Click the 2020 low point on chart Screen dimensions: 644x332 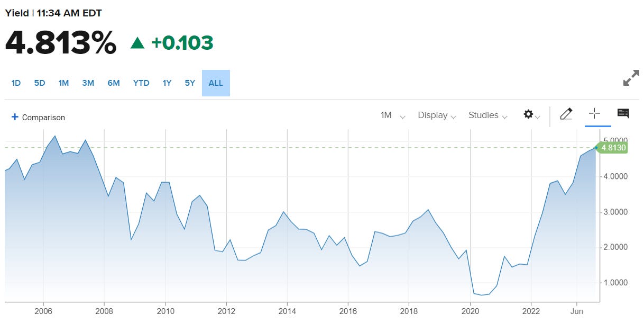pyautogui.click(x=482, y=295)
